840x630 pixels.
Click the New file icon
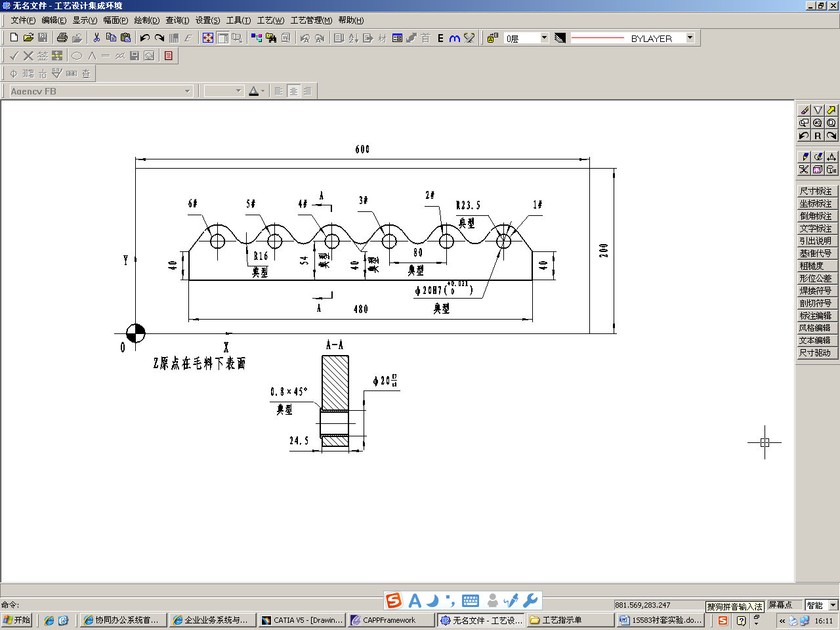[14, 38]
